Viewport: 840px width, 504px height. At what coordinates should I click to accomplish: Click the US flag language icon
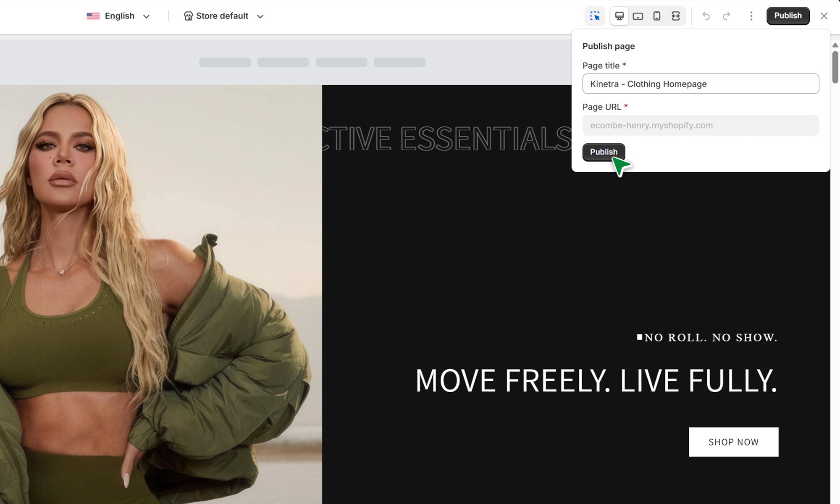coord(93,16)
